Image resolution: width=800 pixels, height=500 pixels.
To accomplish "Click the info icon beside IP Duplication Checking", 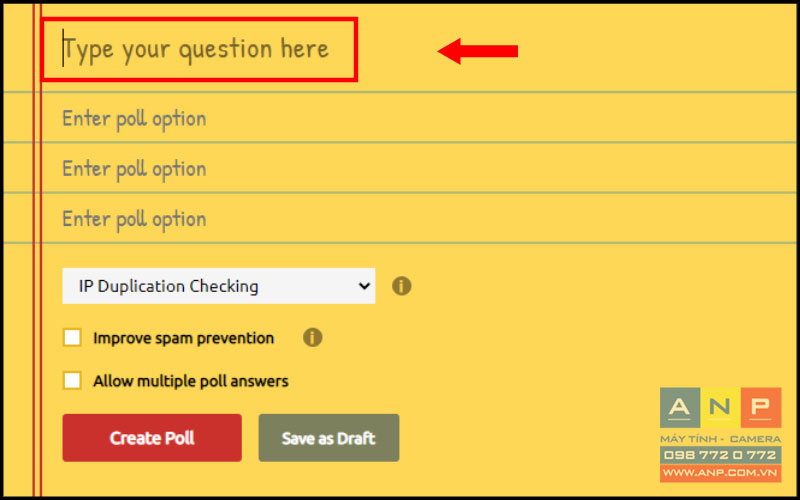I will tap(402, 286).
